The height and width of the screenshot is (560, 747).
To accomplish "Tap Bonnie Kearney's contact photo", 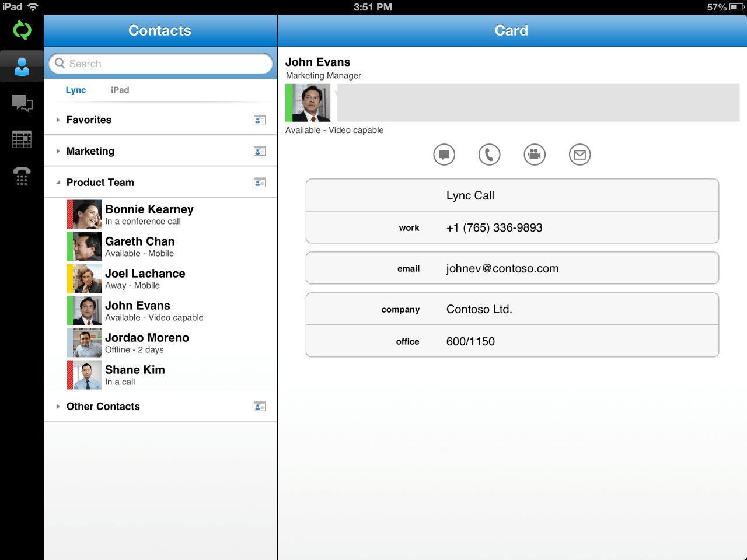I will click(x=88, y=215).
